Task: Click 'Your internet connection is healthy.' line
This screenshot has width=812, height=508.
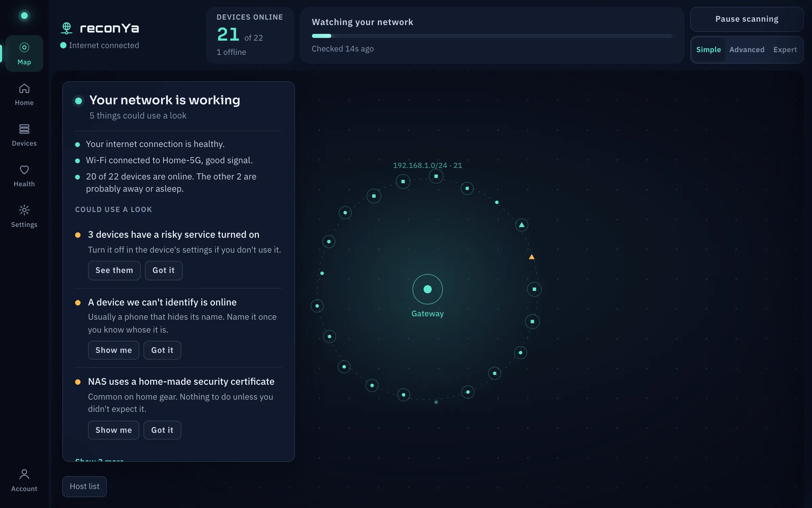Action: pyautogui.click(x=155, y=144)
